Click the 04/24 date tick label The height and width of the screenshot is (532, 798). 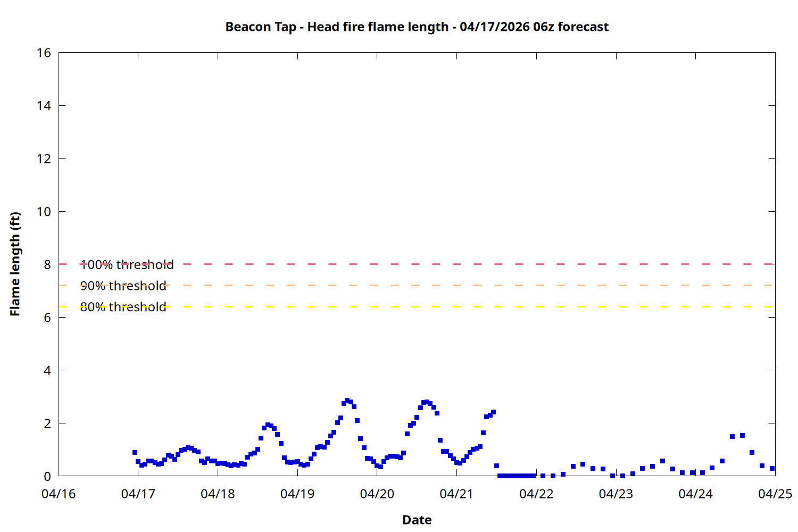[x=695, y=494]
